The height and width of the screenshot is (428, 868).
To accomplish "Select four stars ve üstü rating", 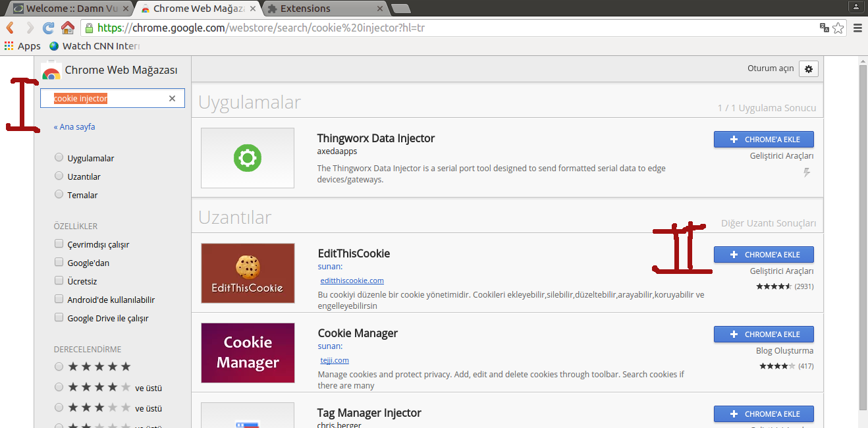I will 59,387.
